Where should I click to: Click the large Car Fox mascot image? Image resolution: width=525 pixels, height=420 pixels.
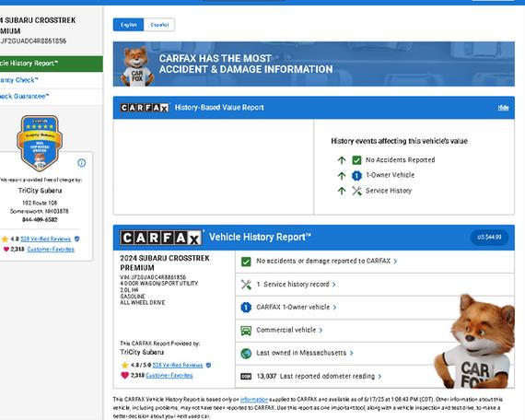click(x=475, y=341)
